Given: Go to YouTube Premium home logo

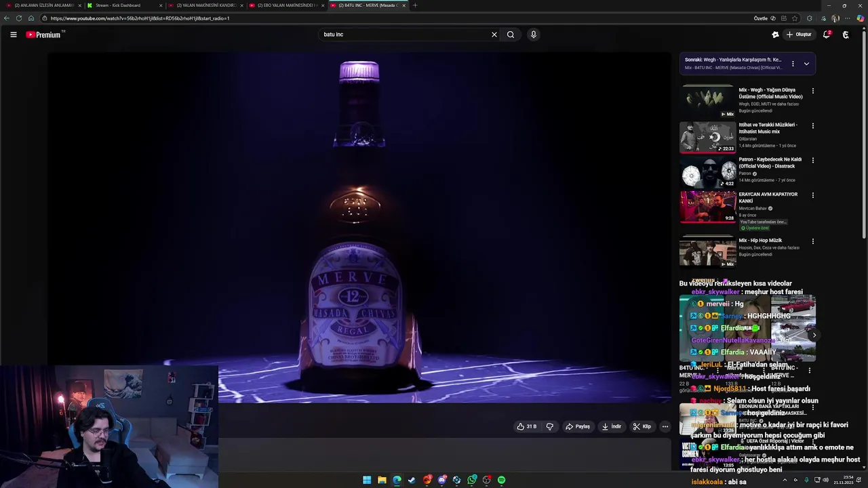Looking at the screenshot, I should point(45,35).
